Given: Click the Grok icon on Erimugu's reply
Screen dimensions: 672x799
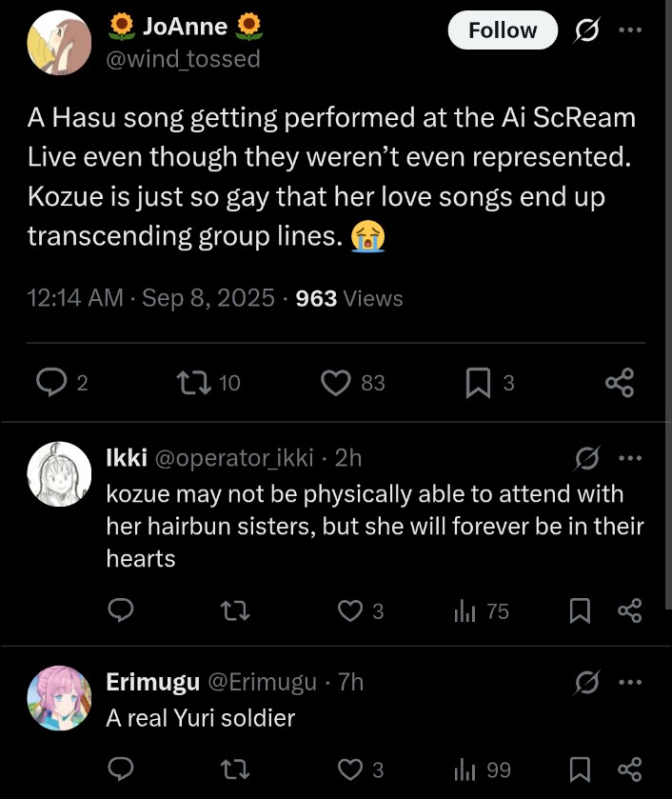Looking at the screenshot, I should tap(586, 682).
